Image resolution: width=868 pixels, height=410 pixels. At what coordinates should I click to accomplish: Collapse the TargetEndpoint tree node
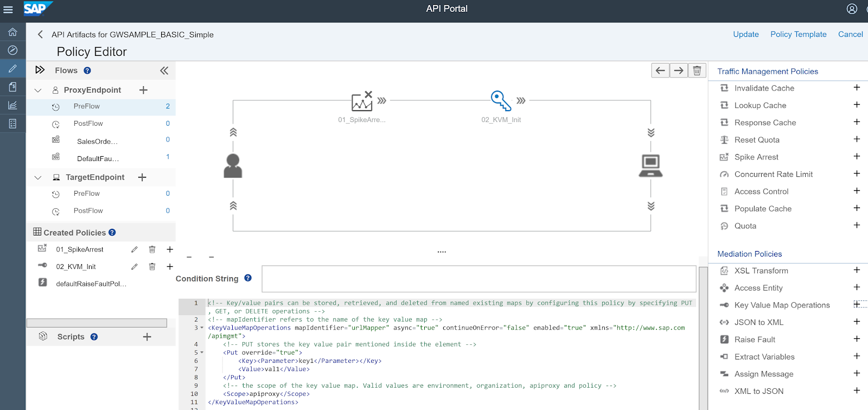38,177
